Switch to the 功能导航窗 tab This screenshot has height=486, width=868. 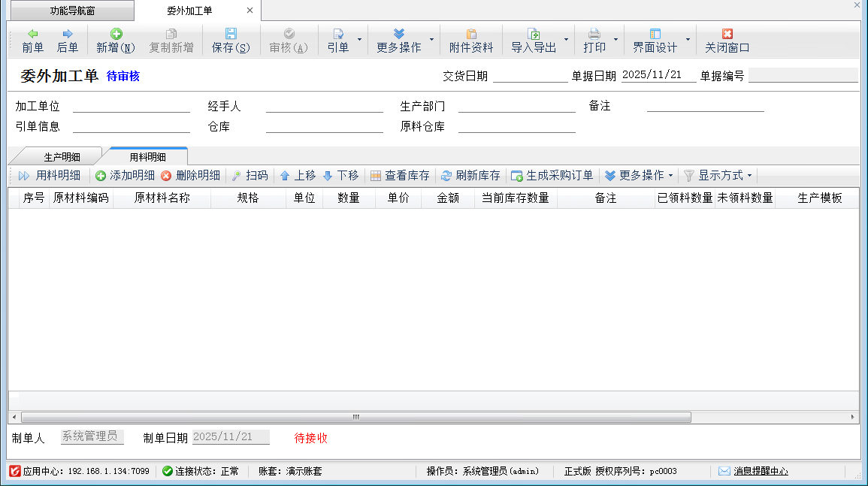[72, 11]
